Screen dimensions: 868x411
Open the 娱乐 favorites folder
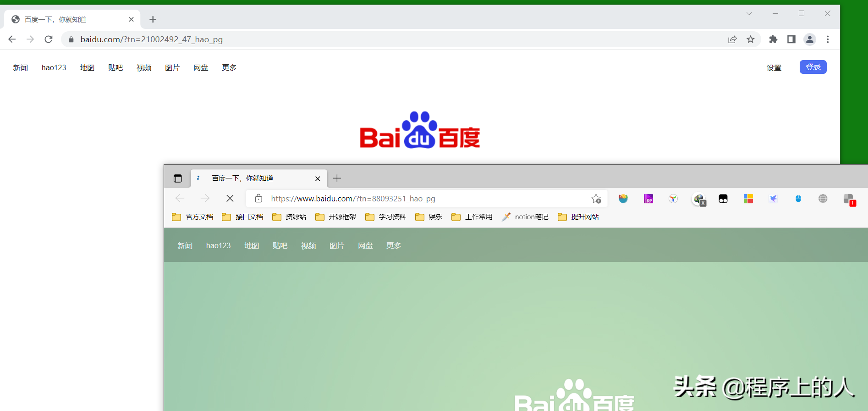(429, 217)
